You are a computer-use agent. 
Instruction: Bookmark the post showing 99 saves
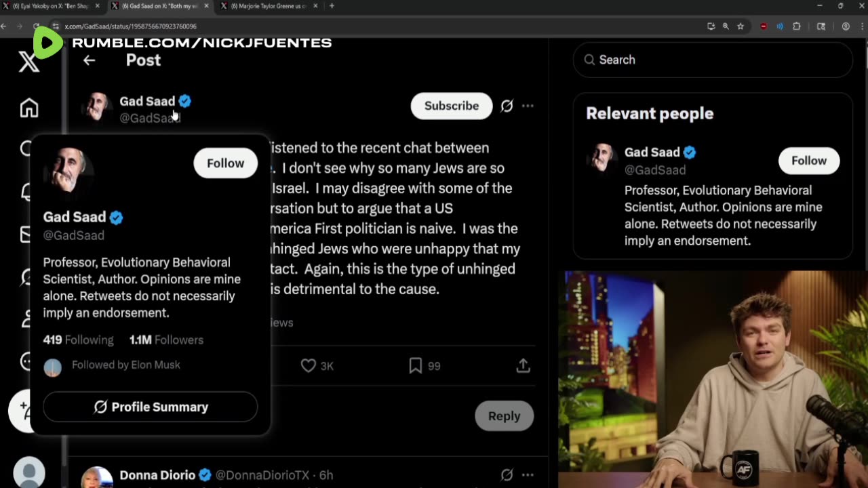click(416, 365)
